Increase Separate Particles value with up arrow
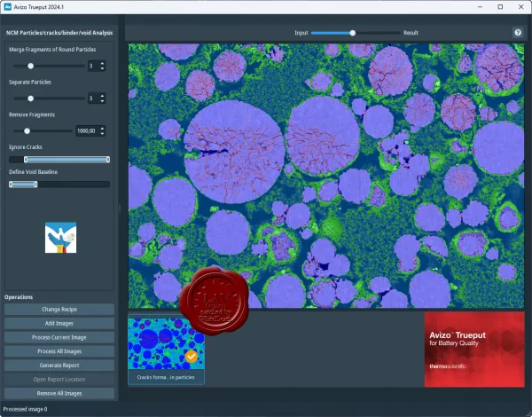The width and height of the screenshot is (532, 417). [103, 96]
